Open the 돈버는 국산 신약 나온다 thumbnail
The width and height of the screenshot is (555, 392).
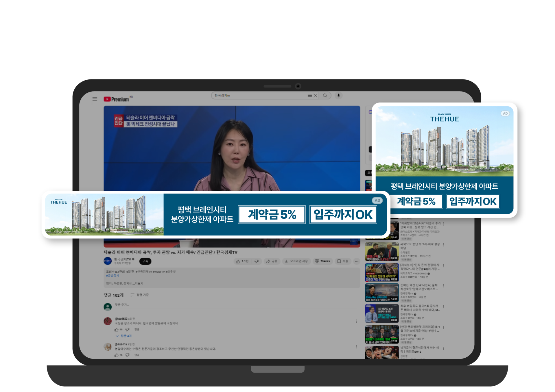tap(382, 293)
